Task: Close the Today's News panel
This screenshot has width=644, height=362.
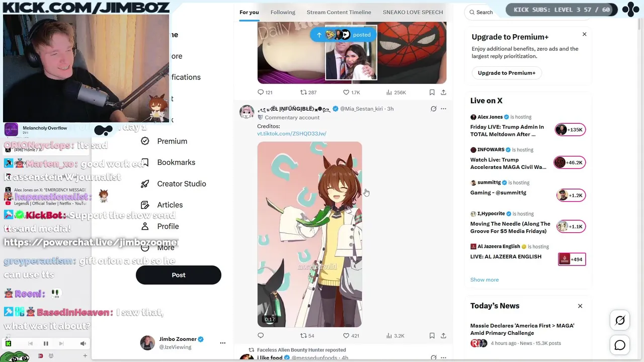Action: point(580,306)
